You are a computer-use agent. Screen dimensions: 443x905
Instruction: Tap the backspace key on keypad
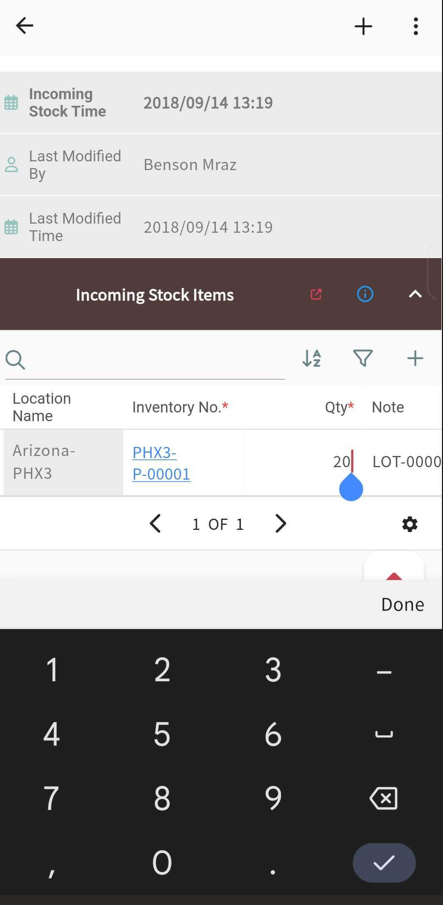384,799
